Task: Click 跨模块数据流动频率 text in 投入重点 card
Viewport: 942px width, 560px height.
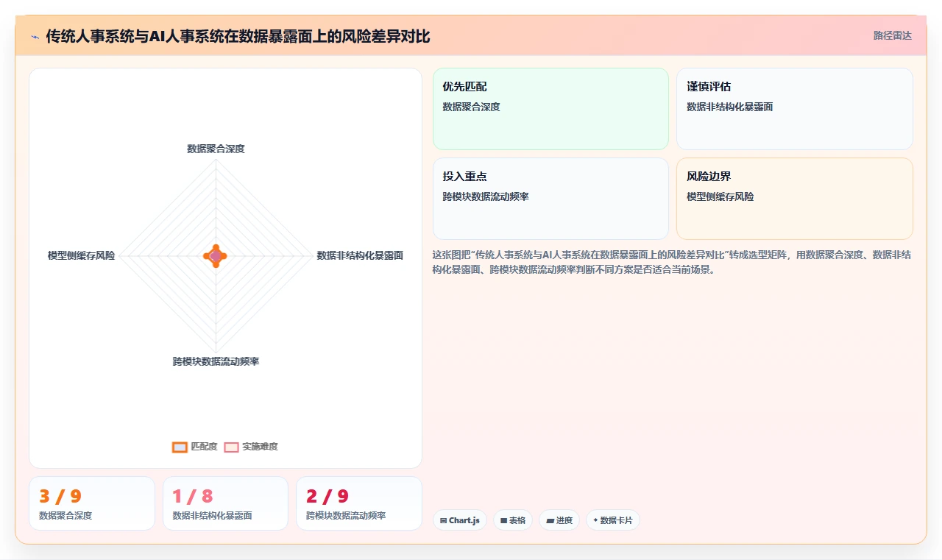Action: pos(486,196)
